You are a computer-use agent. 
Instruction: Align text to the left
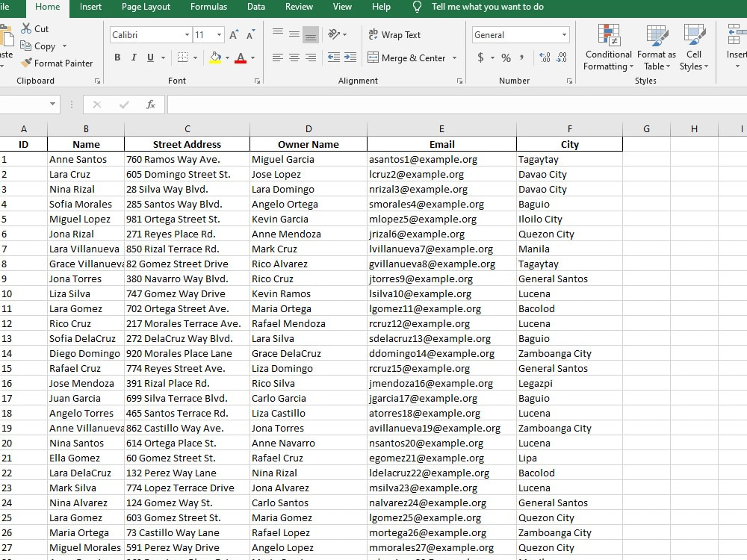[x=278, y=57]
